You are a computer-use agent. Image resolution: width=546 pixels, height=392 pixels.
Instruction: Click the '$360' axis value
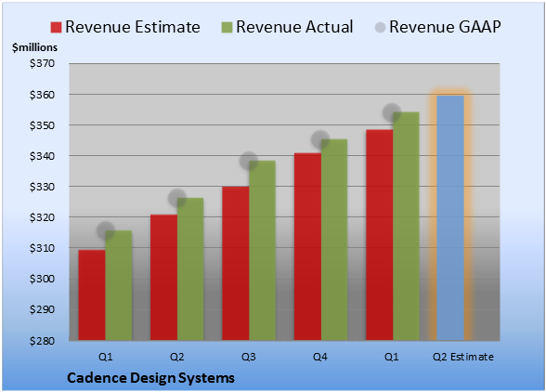(x=42, y=95)
